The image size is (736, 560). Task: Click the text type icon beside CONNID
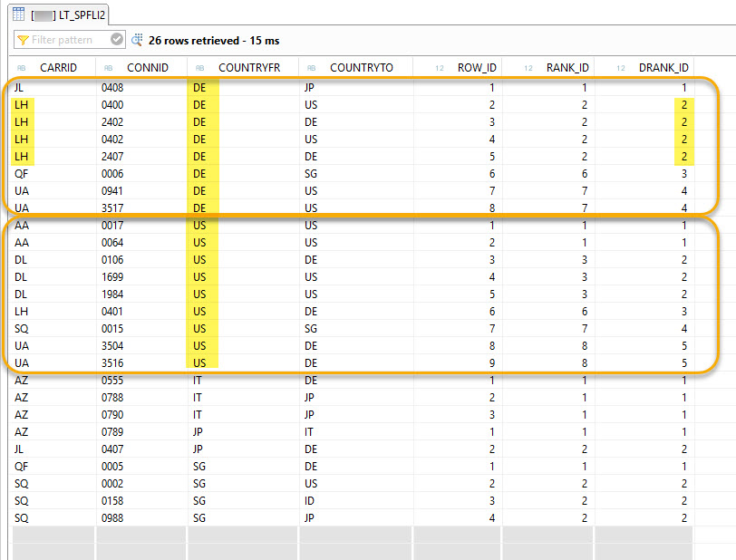[108, 68]
